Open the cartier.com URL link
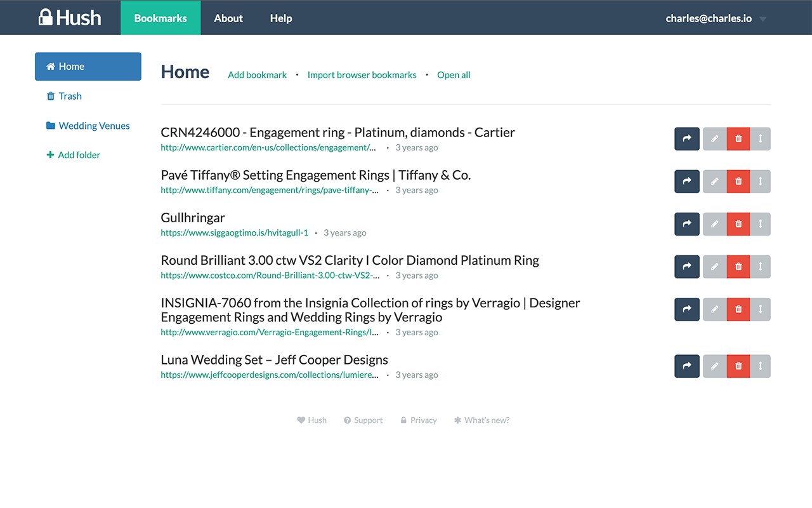Screen dimensions: 812x508 pos(268,147)
